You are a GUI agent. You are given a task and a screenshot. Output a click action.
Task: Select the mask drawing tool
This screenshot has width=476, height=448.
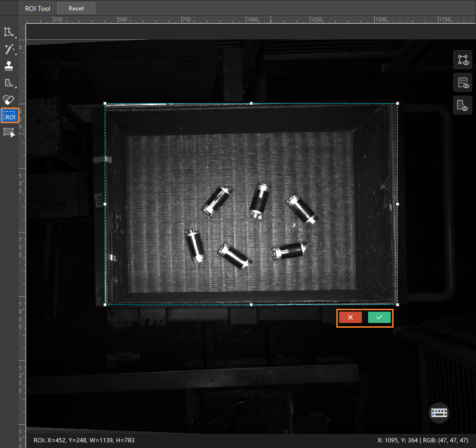coord(9,82)
